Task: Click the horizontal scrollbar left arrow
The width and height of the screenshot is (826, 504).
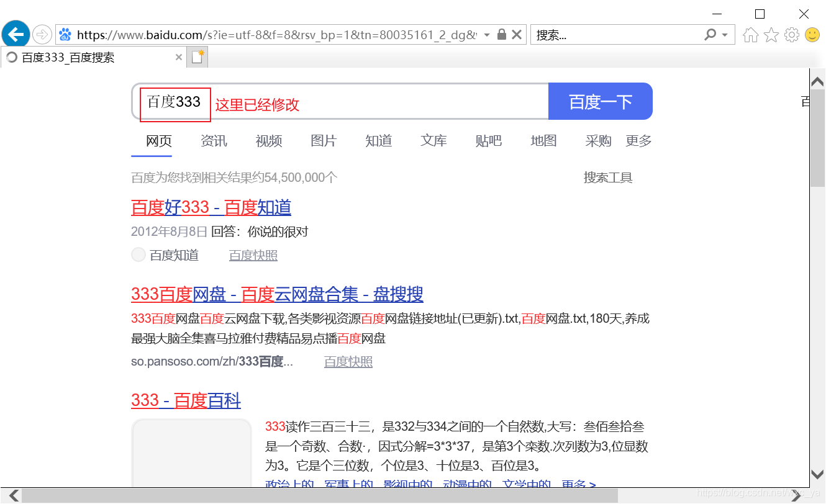Action: pos(14,495)
